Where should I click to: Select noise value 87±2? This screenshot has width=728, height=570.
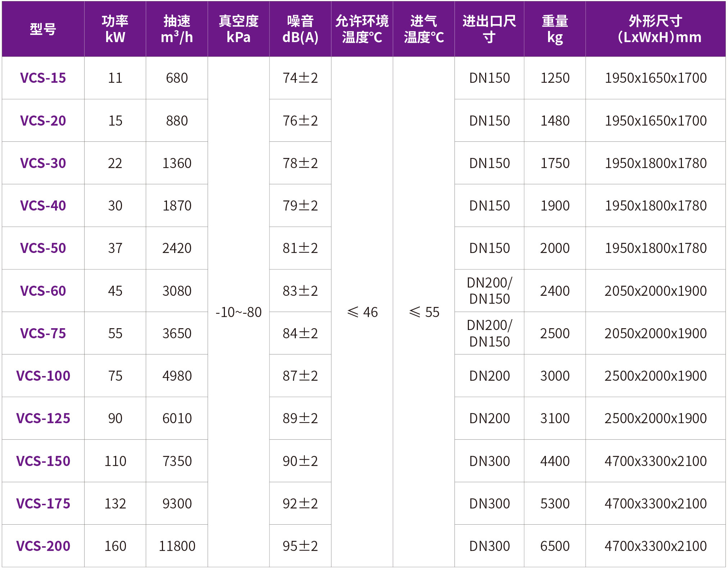tap(300, 376)
